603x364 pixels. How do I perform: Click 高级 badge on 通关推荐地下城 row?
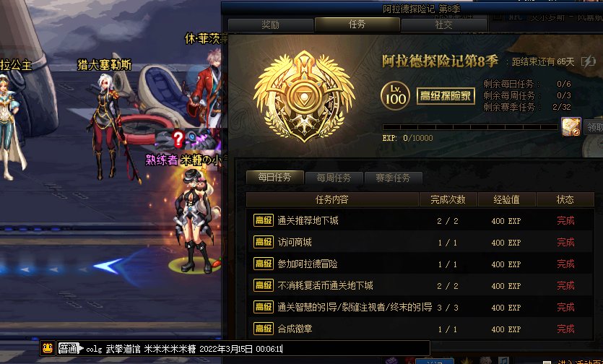point(264,220)
